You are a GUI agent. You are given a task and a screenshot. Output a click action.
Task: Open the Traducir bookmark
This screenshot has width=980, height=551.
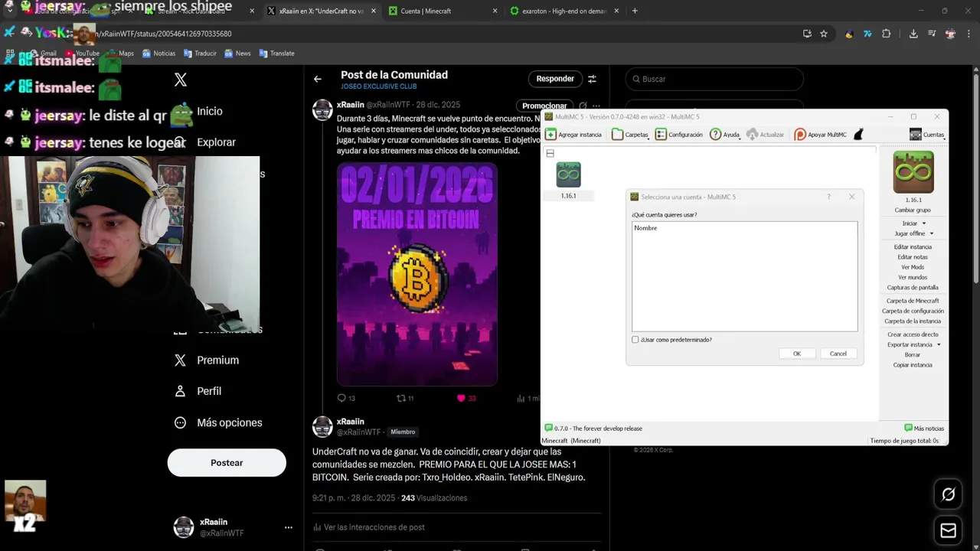click(x=200, y=54)
